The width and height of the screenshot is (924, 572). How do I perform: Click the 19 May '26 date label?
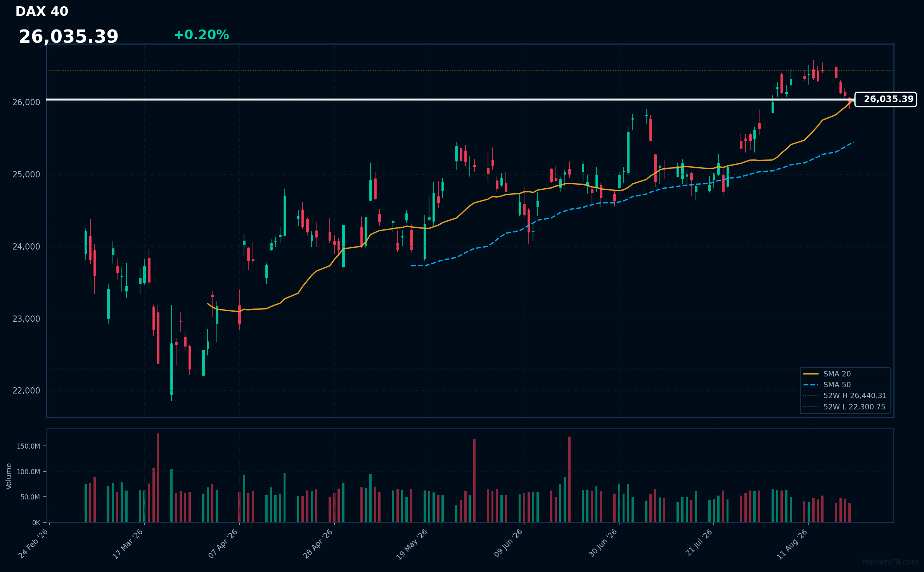coord(412,544)
